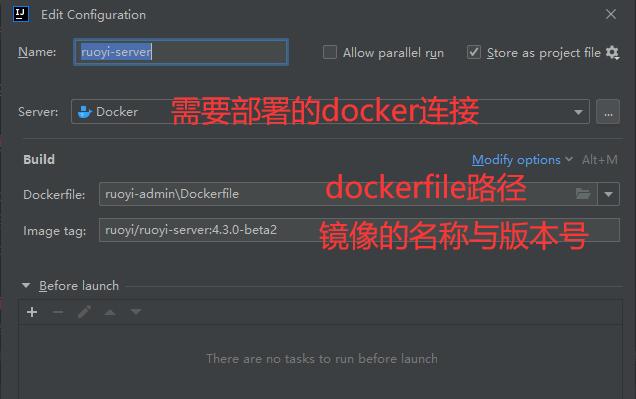Enable the Allow parallel run checkbox
The width and height of the screenshot is (636, 399).
[x=330, y=52]
